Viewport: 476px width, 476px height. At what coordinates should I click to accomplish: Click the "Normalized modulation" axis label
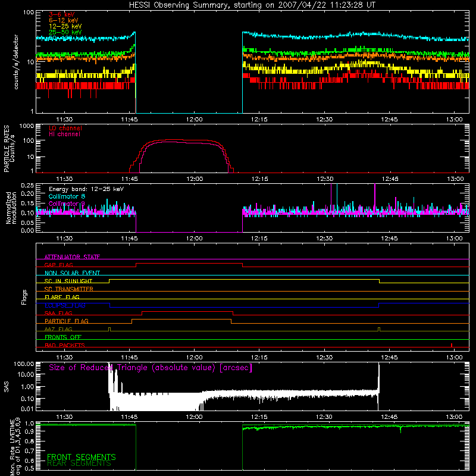[11, 208]
